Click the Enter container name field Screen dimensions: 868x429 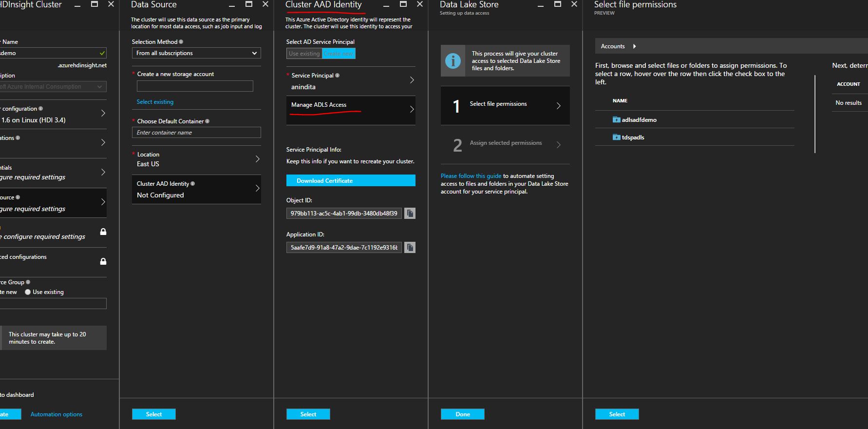click(x=196, y=133)
